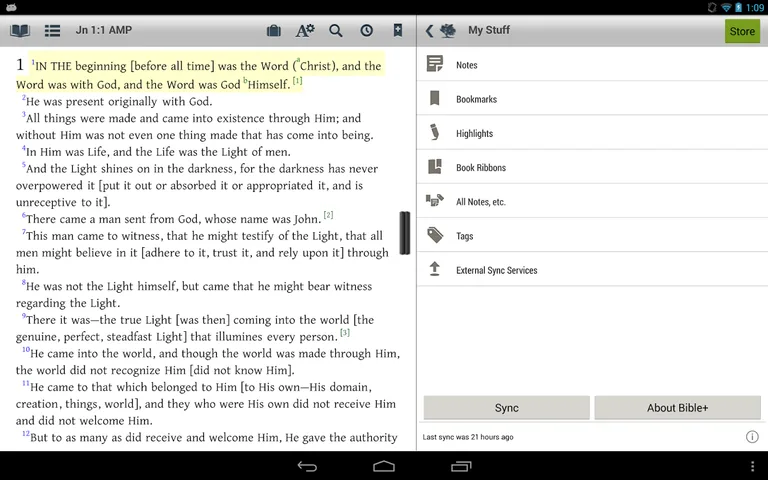Open footnote [3] after verse 9
This screenshot has height=480, width=768.
[345, 333]
